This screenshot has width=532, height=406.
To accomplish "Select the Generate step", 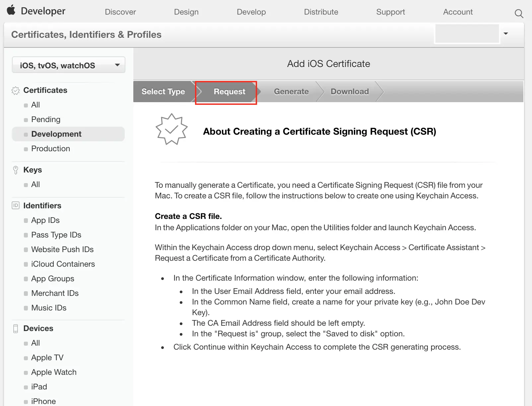I will [291, 92].
